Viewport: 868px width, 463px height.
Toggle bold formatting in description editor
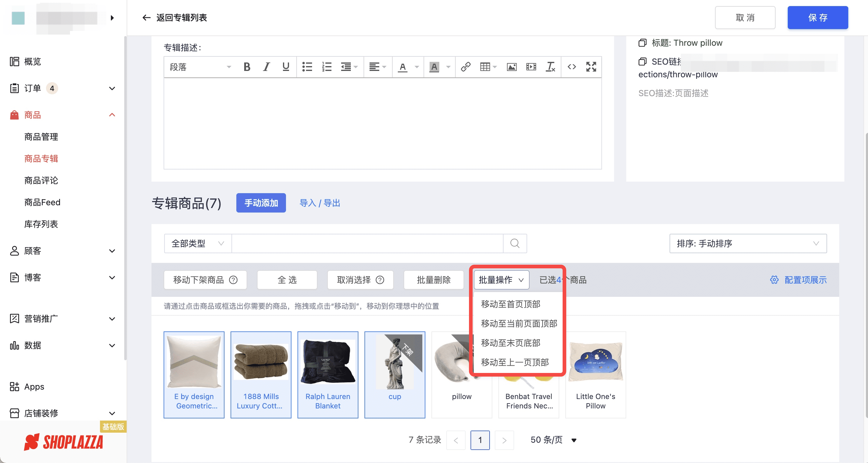click(x=247, y=67)
